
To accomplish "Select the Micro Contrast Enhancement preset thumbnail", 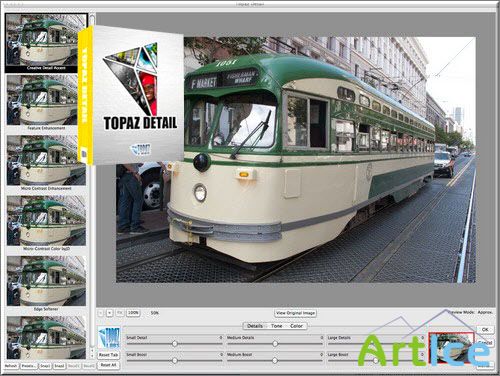I will point(46,160).
